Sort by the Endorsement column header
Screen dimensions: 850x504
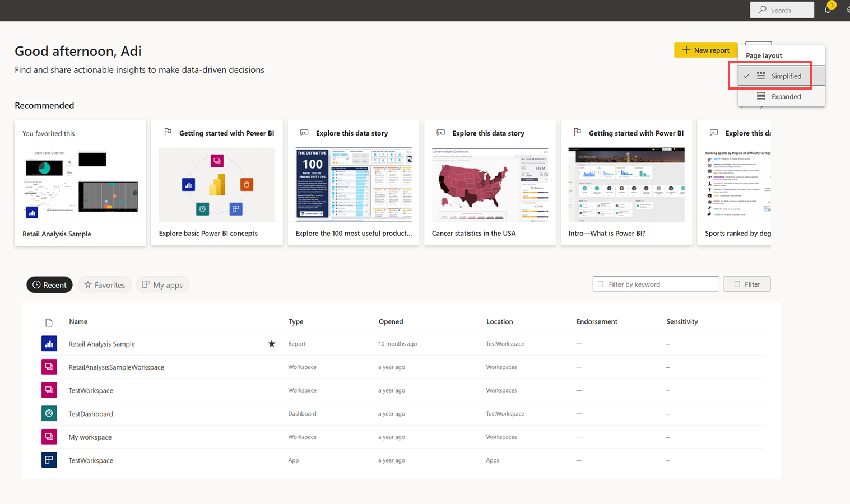[597, 321]
